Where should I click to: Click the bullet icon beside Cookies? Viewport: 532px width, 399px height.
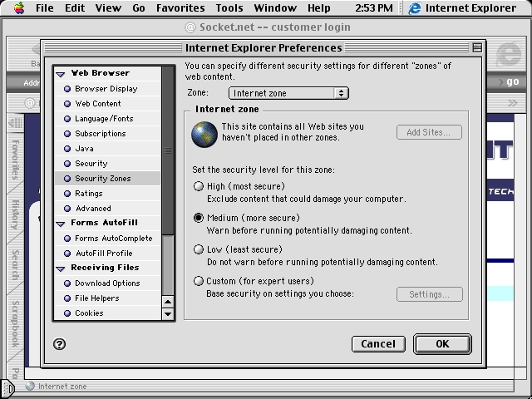[x=67, y=313]
